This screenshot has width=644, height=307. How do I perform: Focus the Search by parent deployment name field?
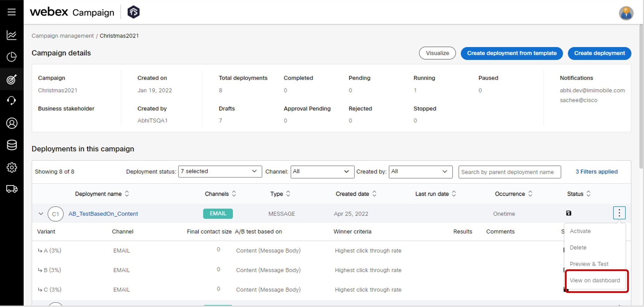click(x=509, y=172)
